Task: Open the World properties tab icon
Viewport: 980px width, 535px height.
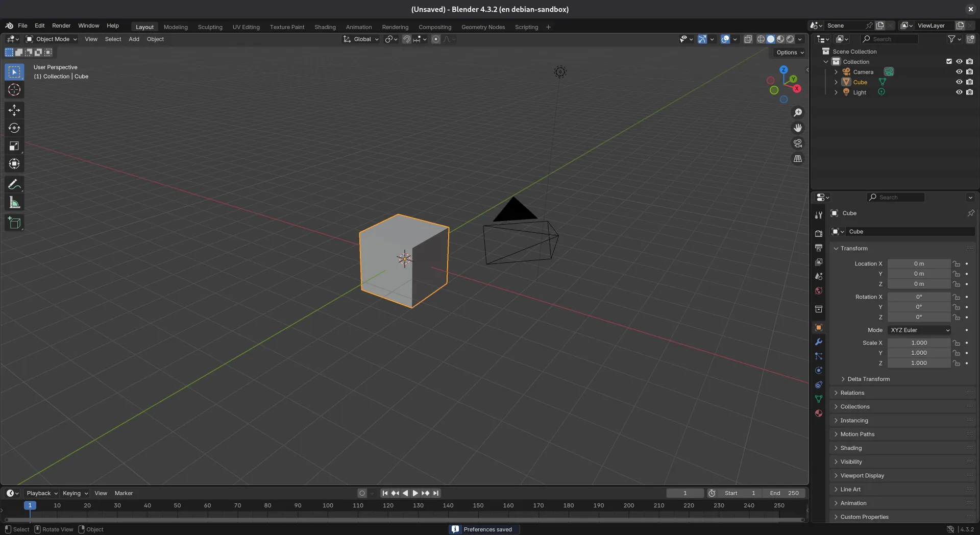Action: pyautogui.click(x=819, y=291)
